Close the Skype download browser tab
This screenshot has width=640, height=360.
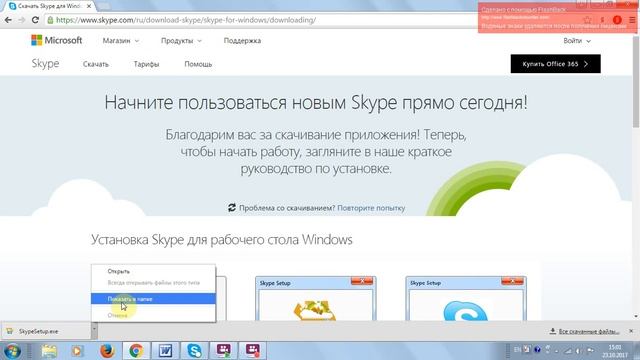89,6
